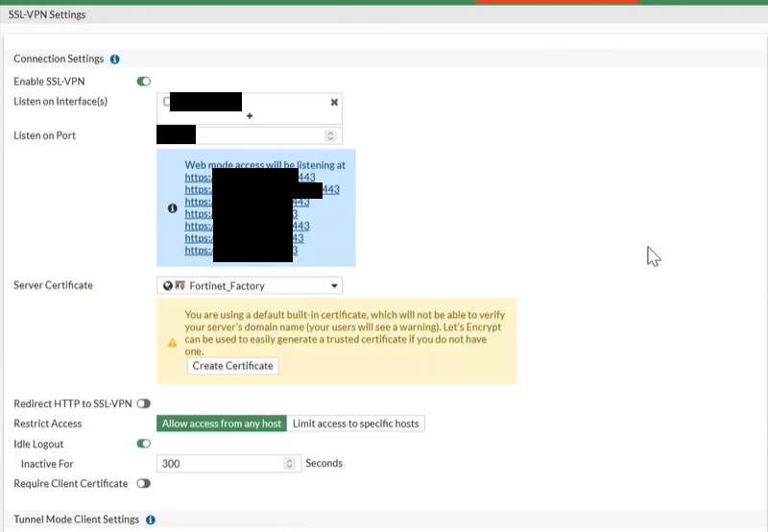Image resolution: width=768 pixels, height=532 pixels.
Task: Click the Listen on Port stepper arrows
Action: click(330, 135)
